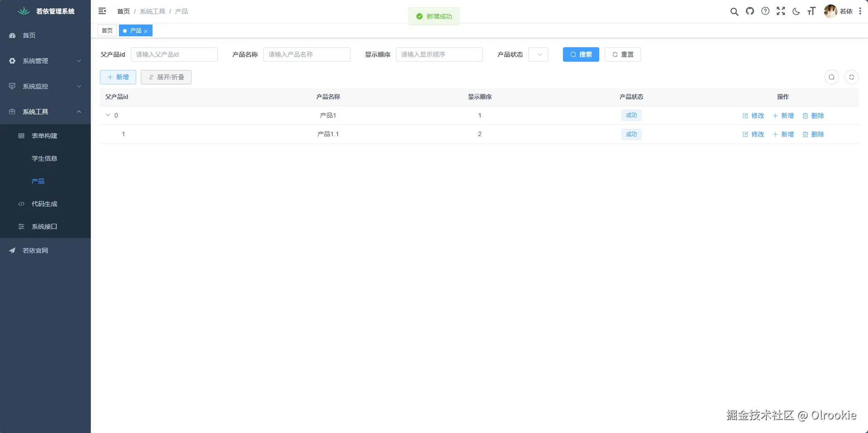Focus the 显示顺序 input field
The image size is (868, 433).
pyautogui.click(x=439, y=54)
